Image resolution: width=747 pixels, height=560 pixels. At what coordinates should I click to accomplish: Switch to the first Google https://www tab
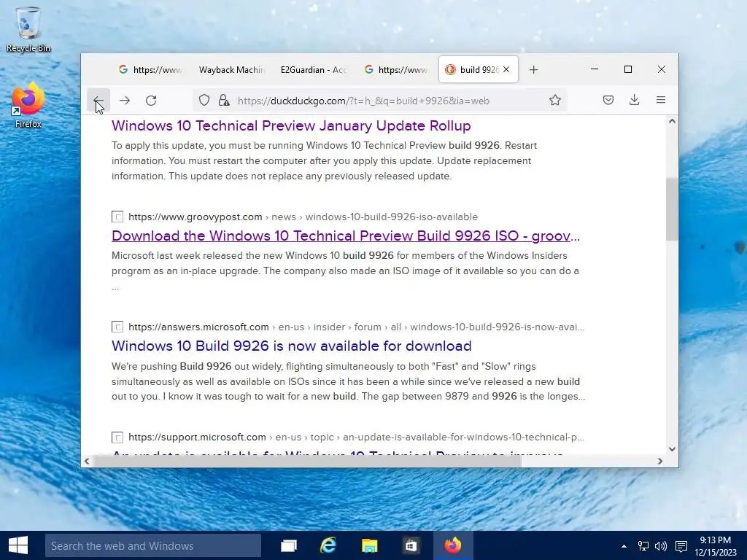click(150, 69)
